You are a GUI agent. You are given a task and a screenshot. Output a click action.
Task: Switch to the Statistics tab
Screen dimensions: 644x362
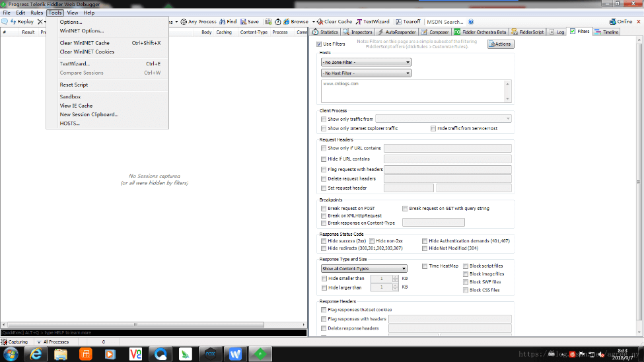pyautogui.click(x=325, y=32)
